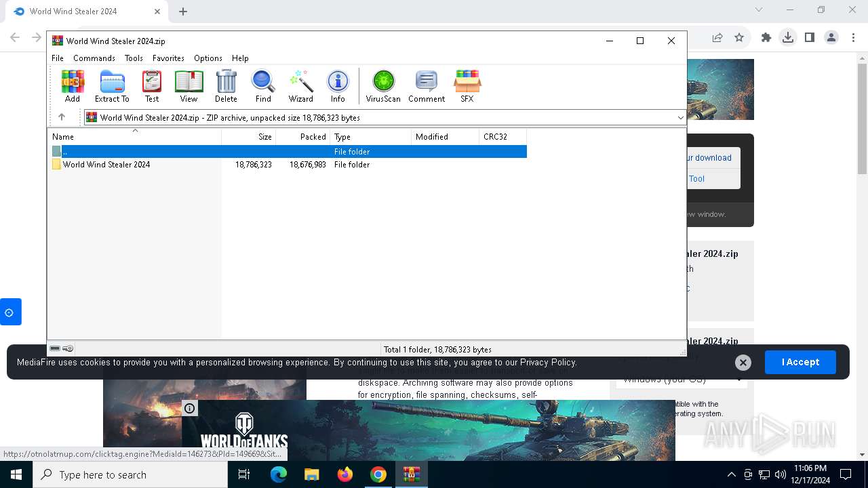Open the Favorites menu
Viewport: 868px width, 488px height.
coord(168,58)
